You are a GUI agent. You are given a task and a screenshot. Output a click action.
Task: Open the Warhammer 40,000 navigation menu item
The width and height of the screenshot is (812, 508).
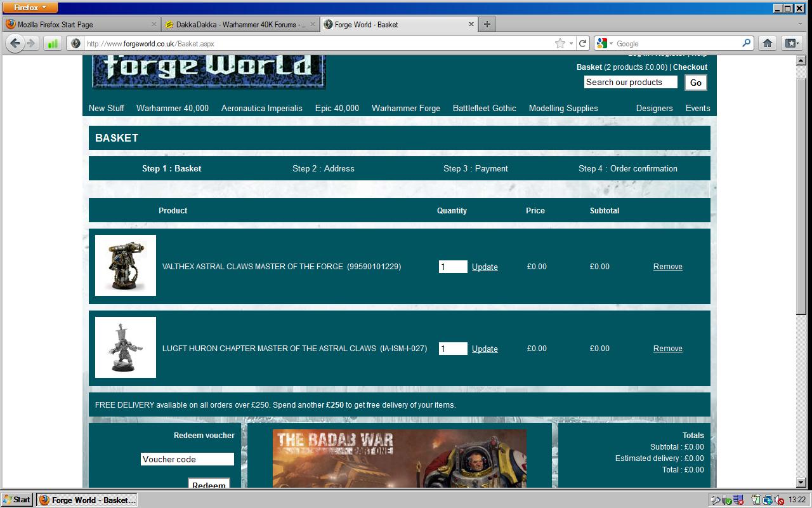click(172, 108)
